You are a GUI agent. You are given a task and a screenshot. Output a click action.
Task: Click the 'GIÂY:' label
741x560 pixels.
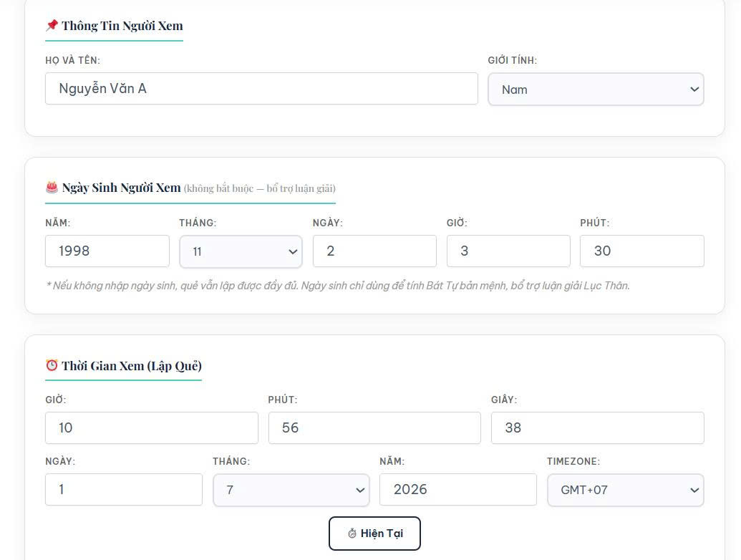tap(504, 400)
